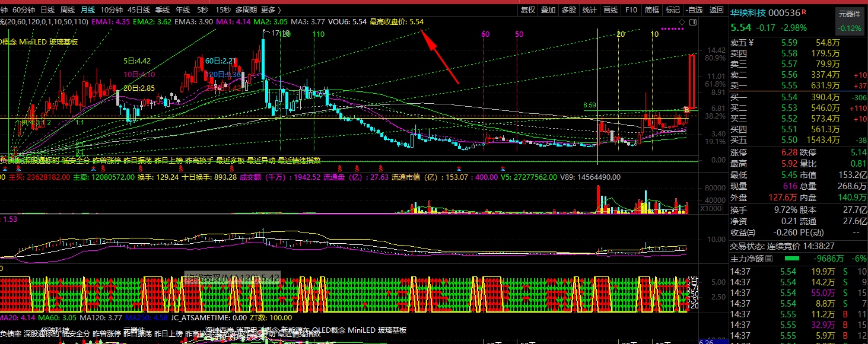
Task: Select the 卖三 5.57 order row
Action: pos(797,64)
